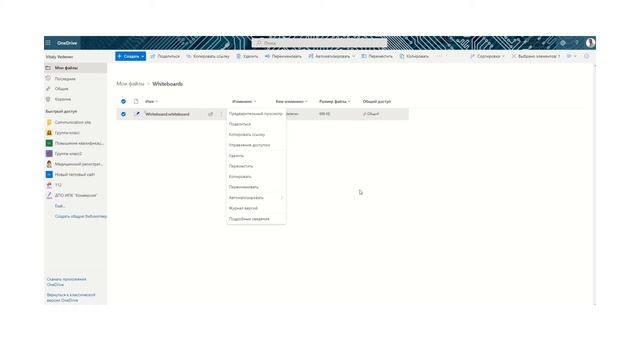Click the search box in the header
The image size is (640, 360).
pos(319,43)
